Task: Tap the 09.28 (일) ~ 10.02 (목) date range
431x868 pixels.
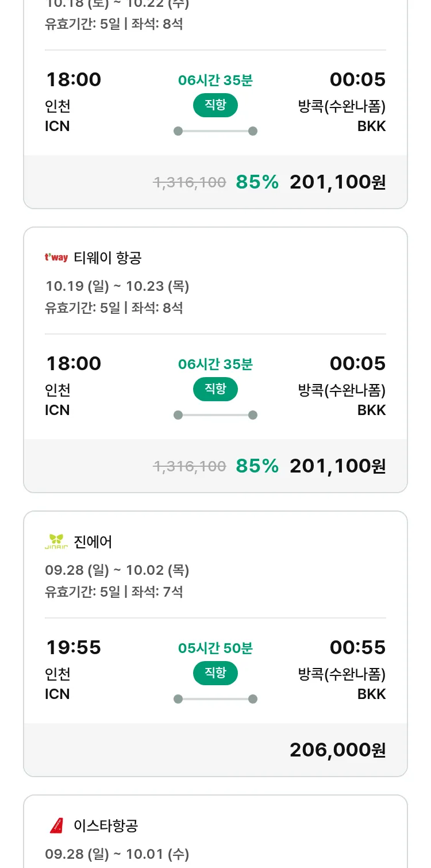Action: (x=117, y=570)
